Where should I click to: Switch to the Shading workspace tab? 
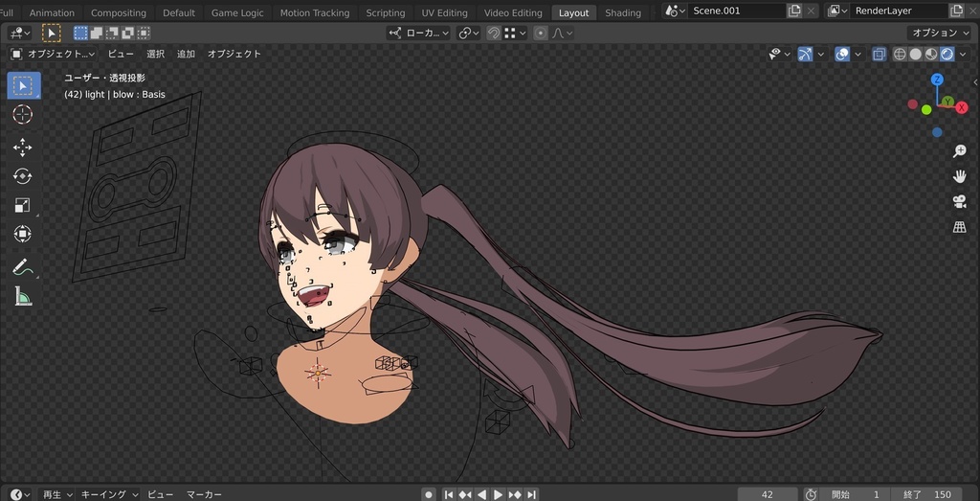click(x=622, y=12)
